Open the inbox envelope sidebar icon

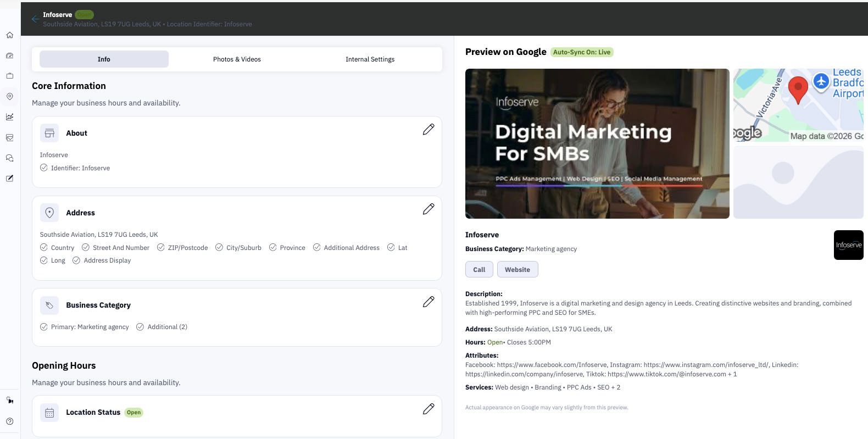coord(10,137)
